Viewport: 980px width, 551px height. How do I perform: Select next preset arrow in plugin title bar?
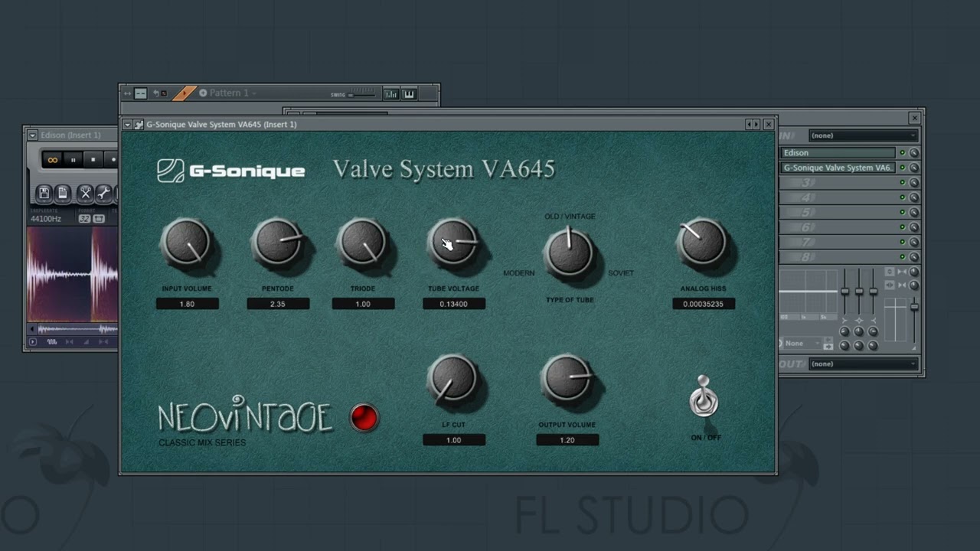pos(757,124)
